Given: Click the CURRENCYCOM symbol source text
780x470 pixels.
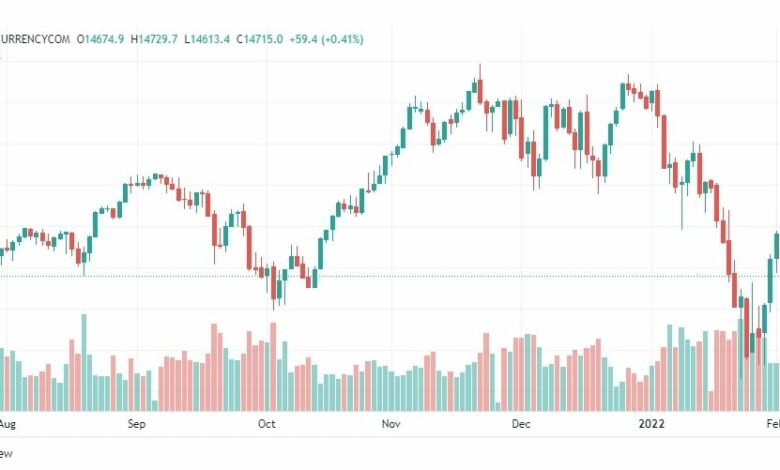Looking at the screenshot, I should (x=34, y=39).
